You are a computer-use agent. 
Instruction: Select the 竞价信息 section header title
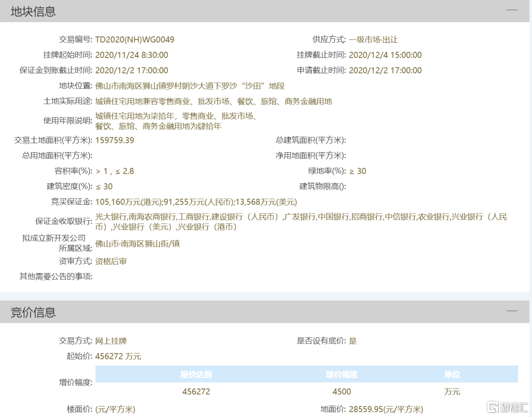pyautogui.click(x=33, y=312)
